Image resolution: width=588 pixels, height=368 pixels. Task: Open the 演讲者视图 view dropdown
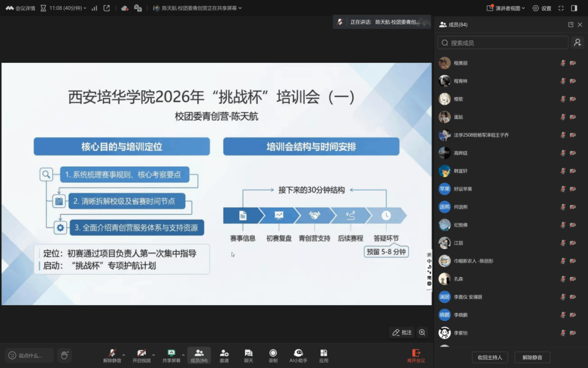(506, 8)
